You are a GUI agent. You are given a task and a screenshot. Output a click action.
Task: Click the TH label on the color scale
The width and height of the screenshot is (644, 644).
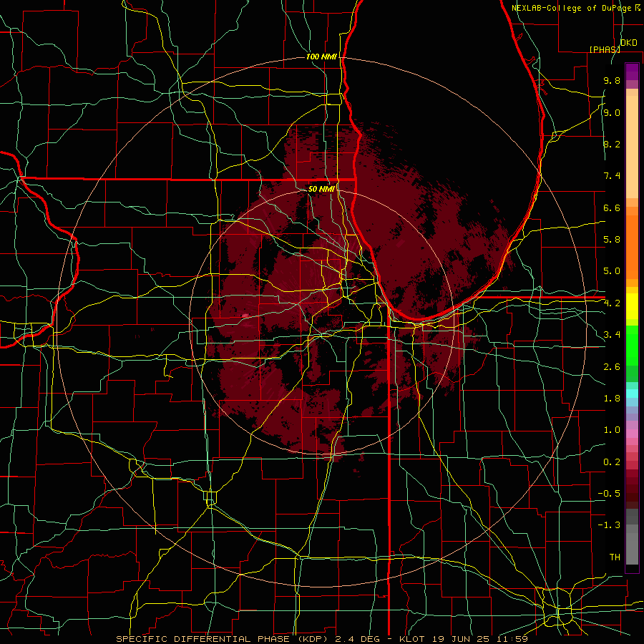pos(615,557)
